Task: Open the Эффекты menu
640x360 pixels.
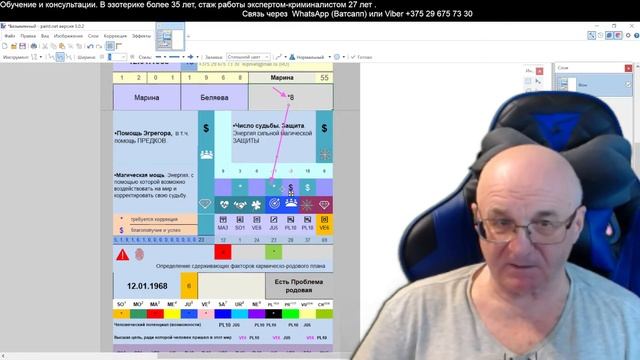Action: pos(141,36)
